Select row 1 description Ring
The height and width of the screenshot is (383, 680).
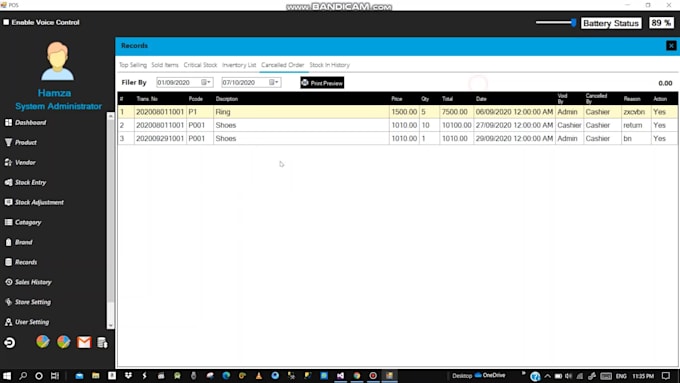pyautogui.click(x=223, y=112)
